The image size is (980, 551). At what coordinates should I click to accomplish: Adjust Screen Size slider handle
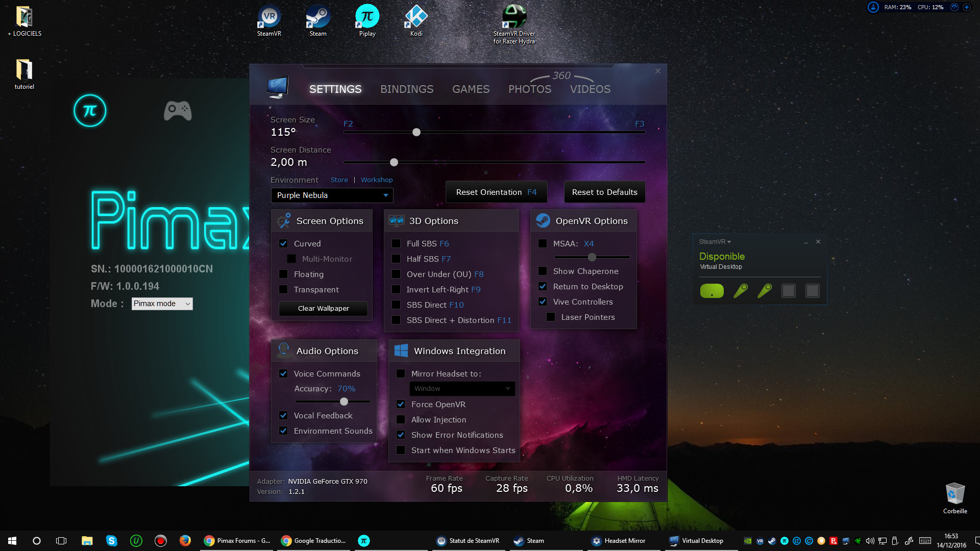click(416, 133)
